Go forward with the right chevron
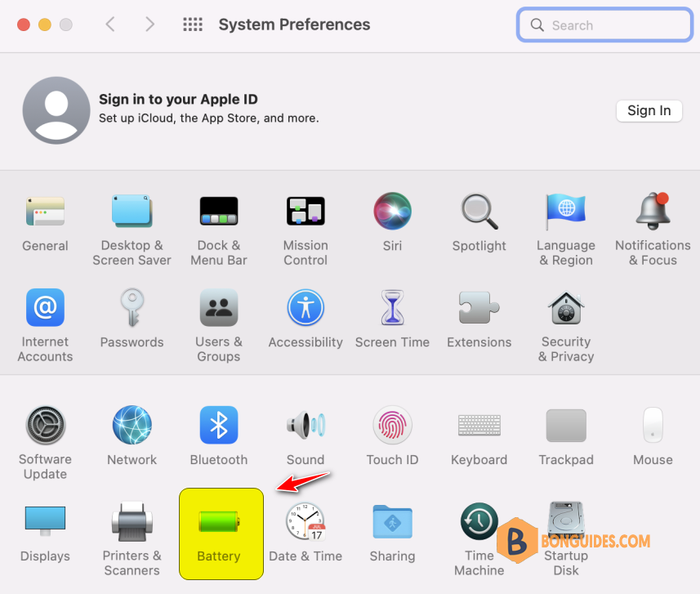This screenshot has width=700, height=594. coord(150,25)
